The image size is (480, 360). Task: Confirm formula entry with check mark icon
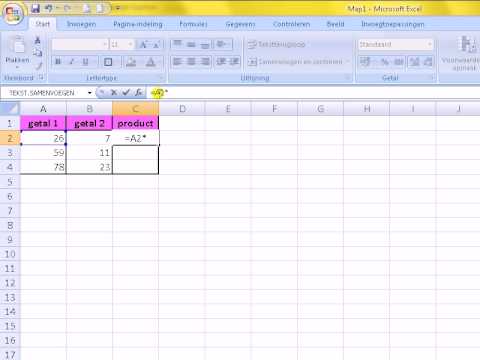(126, 93)
